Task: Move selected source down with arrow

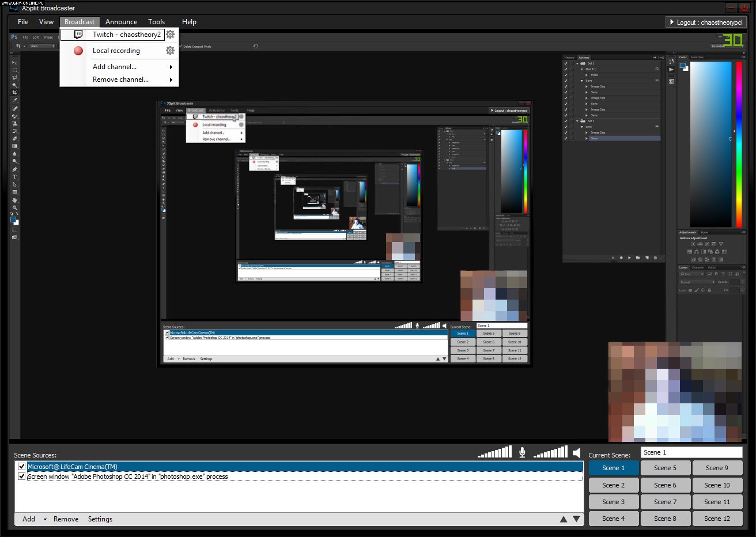Action: click(x=576, y=519)
